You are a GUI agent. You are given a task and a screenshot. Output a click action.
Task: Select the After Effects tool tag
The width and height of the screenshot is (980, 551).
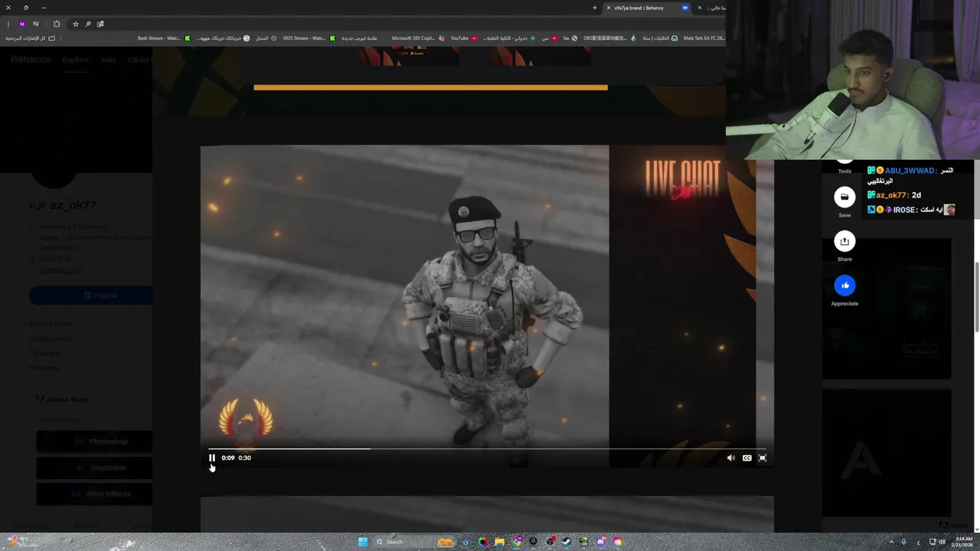pos(95,494)
